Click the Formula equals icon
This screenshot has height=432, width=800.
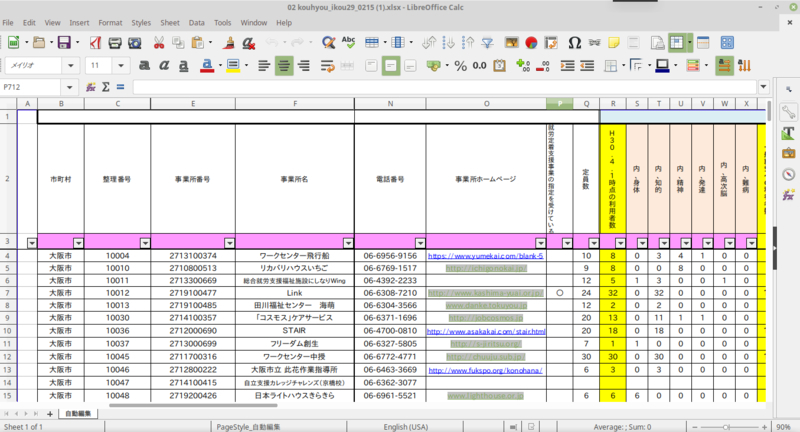(x=120, y=87)
